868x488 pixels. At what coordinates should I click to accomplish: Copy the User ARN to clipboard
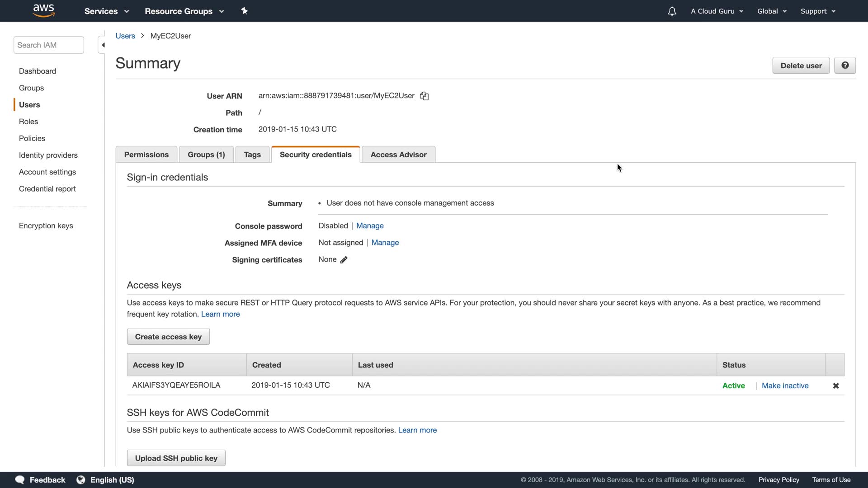(424, 96)
